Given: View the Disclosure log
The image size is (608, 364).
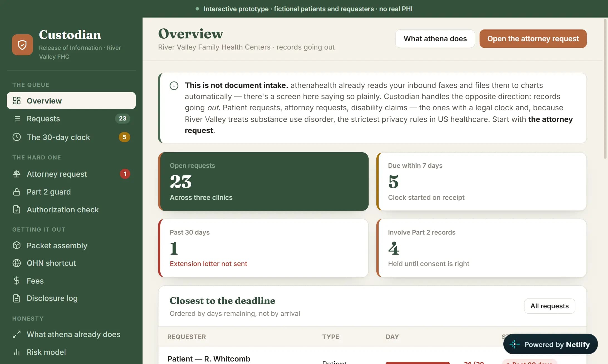Looking at the screenshot, I should tap(71, 298).
